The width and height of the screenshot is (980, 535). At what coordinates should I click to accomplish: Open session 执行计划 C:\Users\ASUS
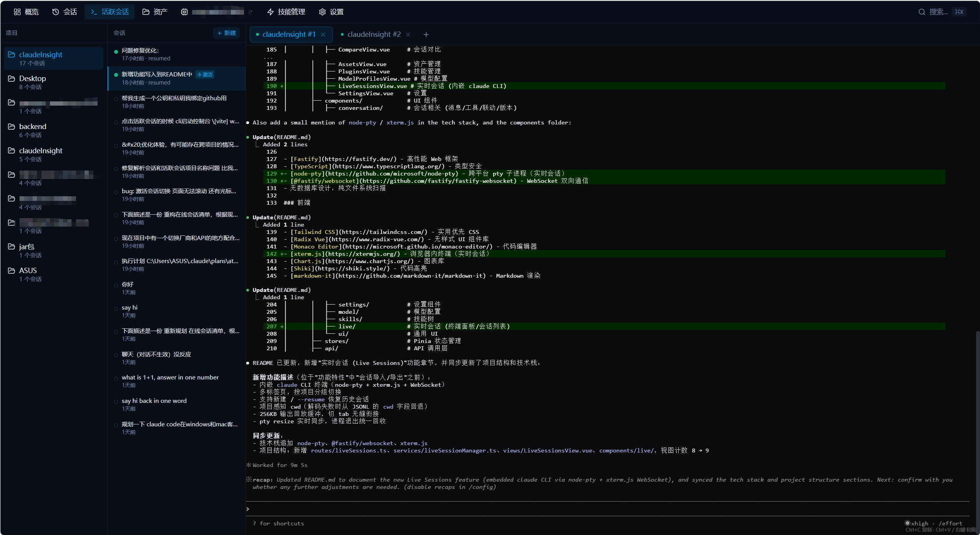click(x=177, y=265)
